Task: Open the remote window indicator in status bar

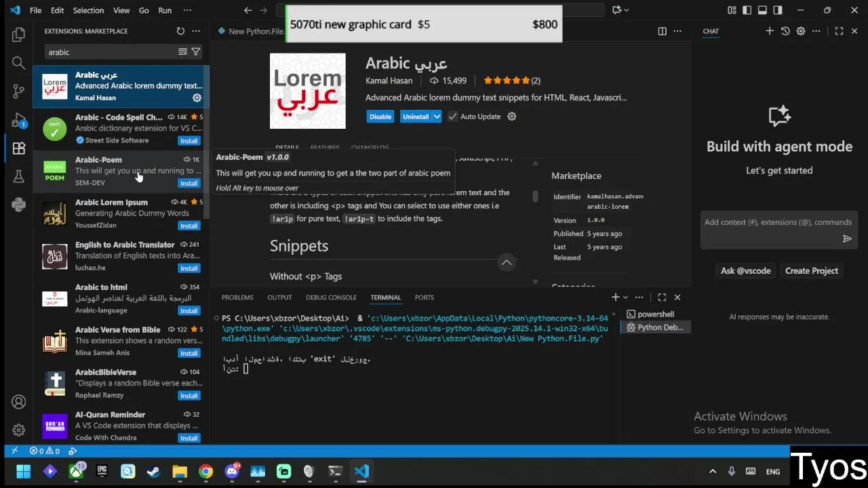Action: tap(14, 451)
